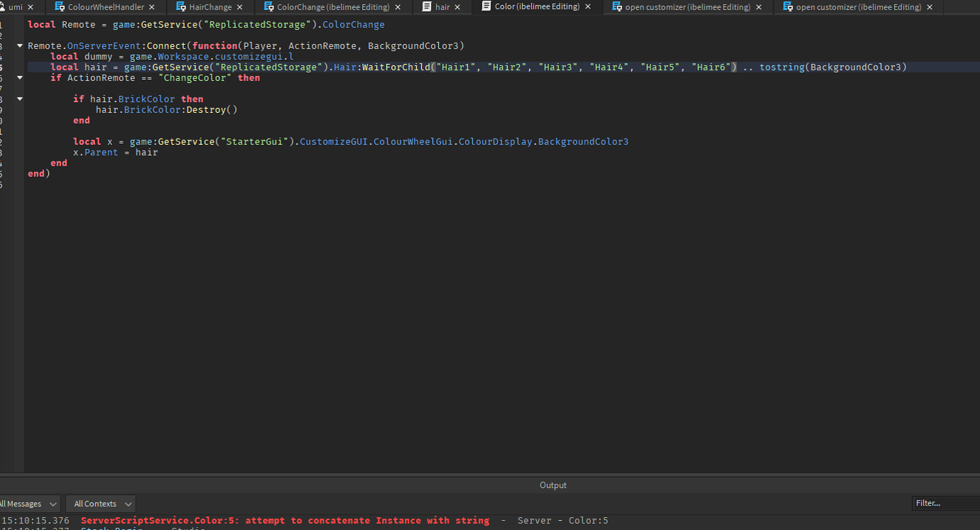Click the ColorChange tab script icon
The width and height of the screenshot is (980, 530).
268,7
